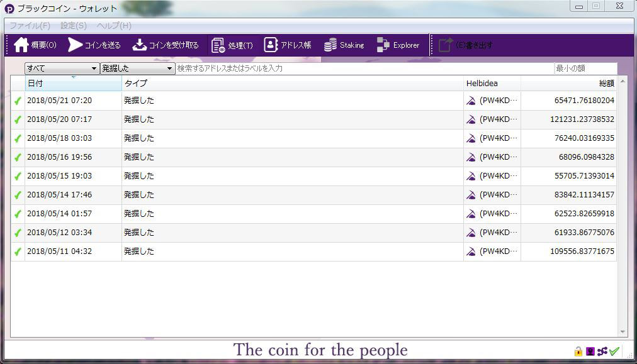Viewport: 637px width, 364px height.
Task: Click mining icon in 2018/05/14 17:46 row
Action: (471, 195)
